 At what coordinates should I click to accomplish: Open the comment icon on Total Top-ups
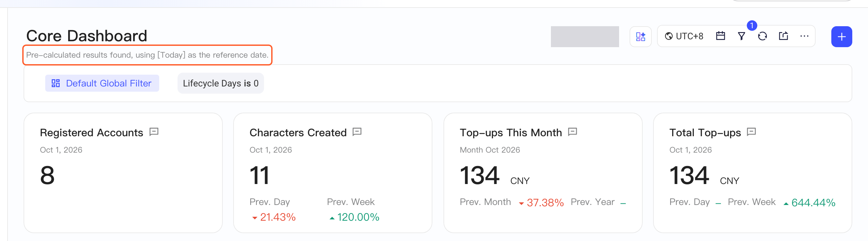click(x=751, y=132)
